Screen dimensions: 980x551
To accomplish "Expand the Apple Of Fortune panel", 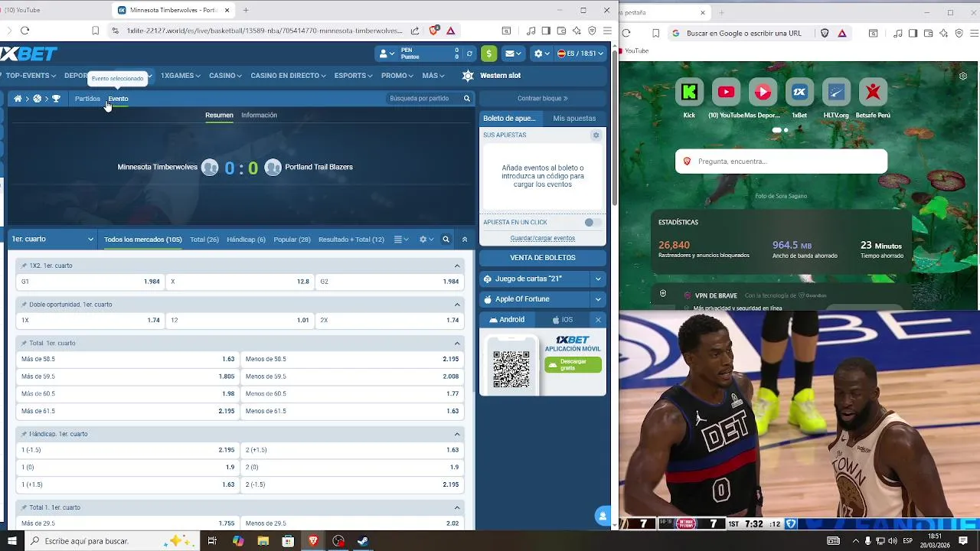I will coord(598,299).
